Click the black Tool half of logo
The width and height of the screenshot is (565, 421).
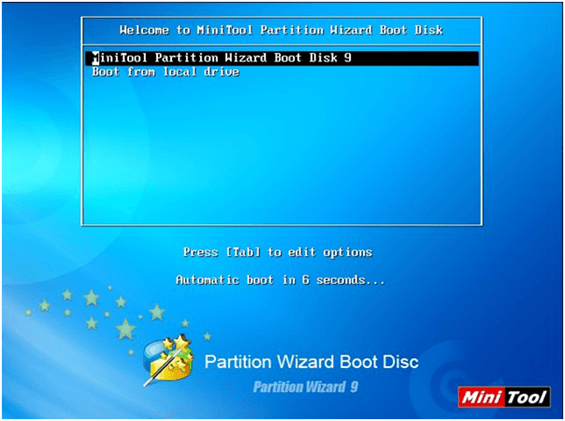click(x=528, y=397)
